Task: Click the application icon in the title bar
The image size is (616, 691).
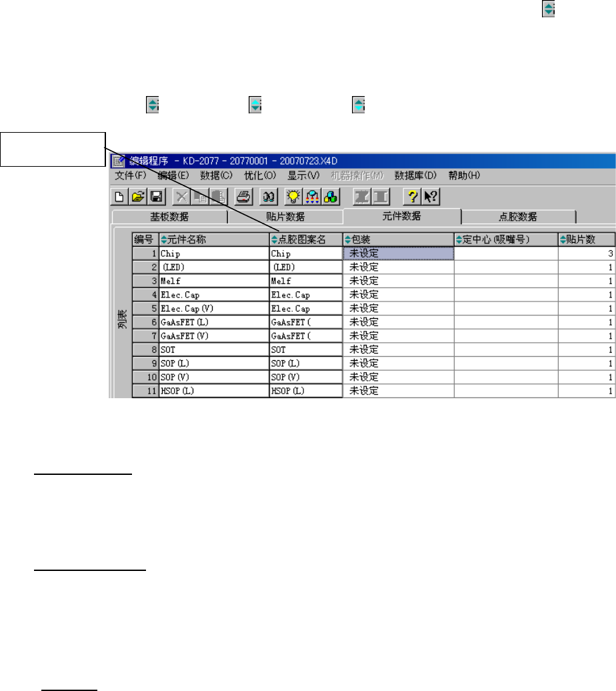Action: click(118, 161)
